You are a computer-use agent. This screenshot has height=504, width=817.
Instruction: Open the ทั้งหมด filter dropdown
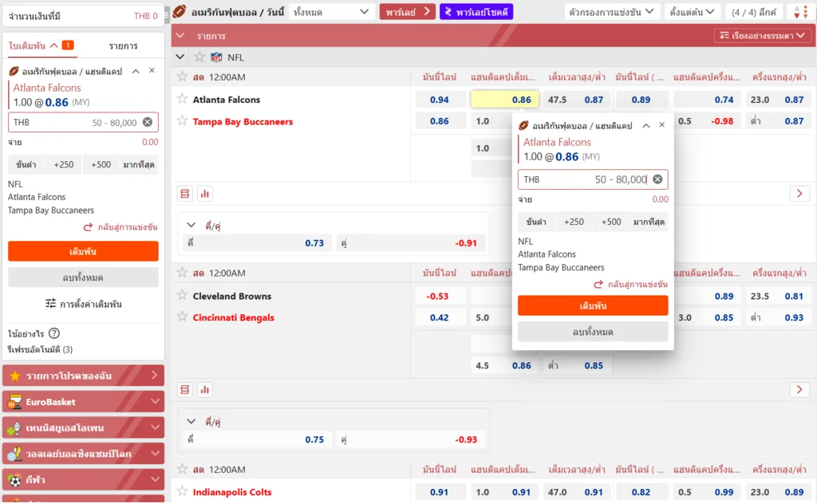coord(331,12)
